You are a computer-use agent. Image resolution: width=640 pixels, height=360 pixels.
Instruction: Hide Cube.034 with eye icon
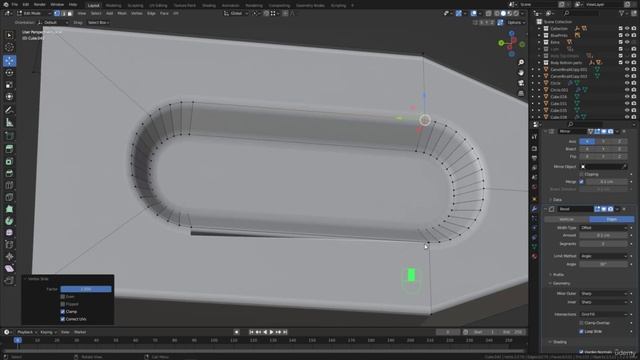627,97
